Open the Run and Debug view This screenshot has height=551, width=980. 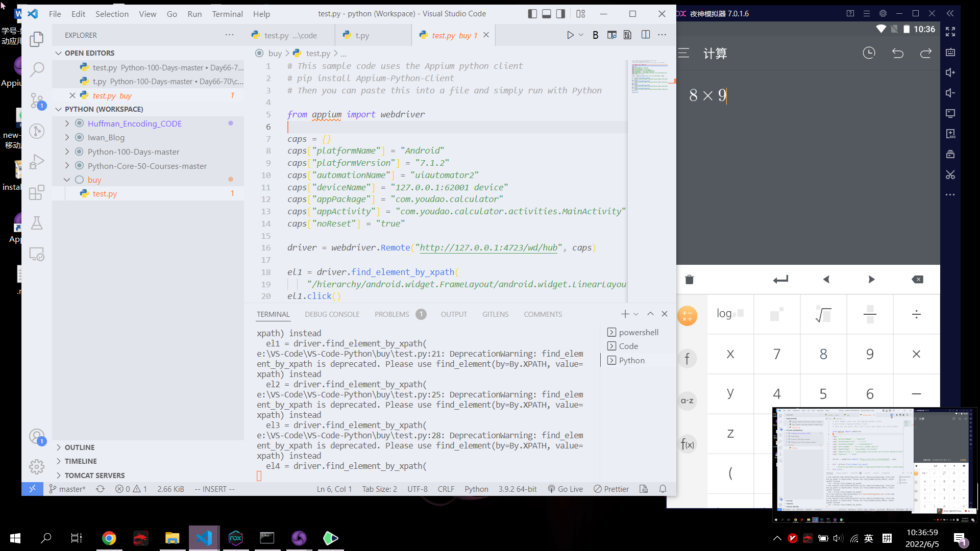[x=37, y=162]
